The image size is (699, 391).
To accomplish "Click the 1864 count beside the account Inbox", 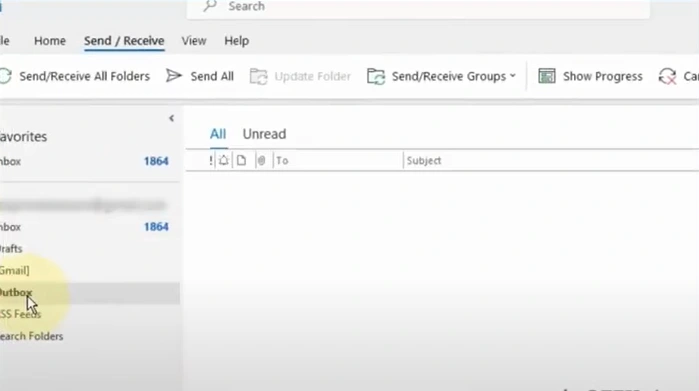I will pyautogui.click(x=156, y=226).
